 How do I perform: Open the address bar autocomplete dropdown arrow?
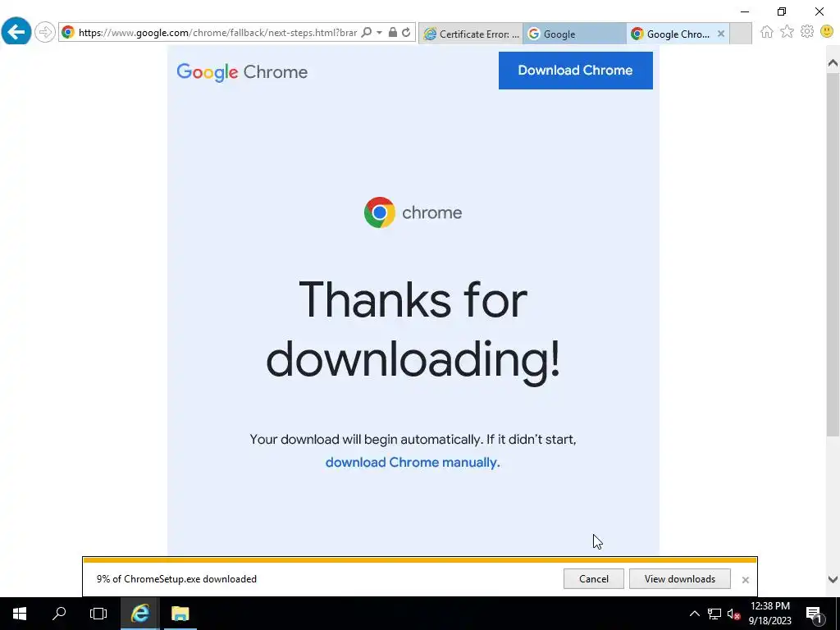pyautogui.click(x=379, y=32)
